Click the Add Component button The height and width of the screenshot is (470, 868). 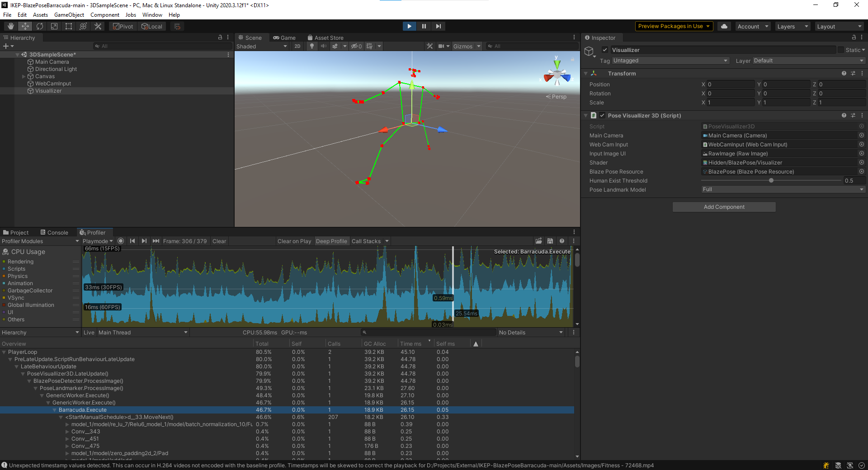click(x=723, y=207)
